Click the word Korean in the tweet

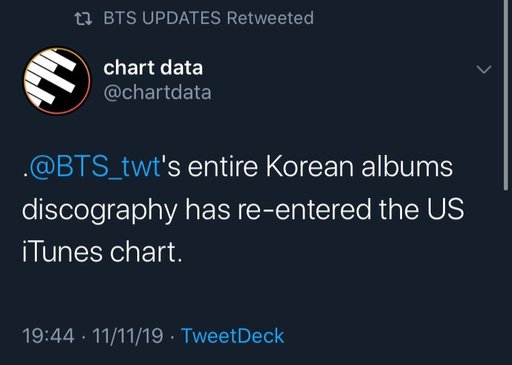click(x=309, y=167)
